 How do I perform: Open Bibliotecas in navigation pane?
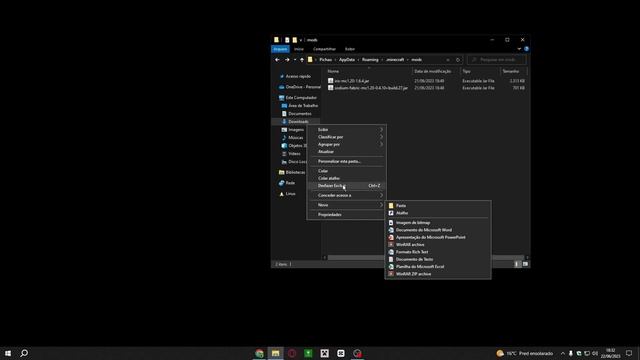295,172
